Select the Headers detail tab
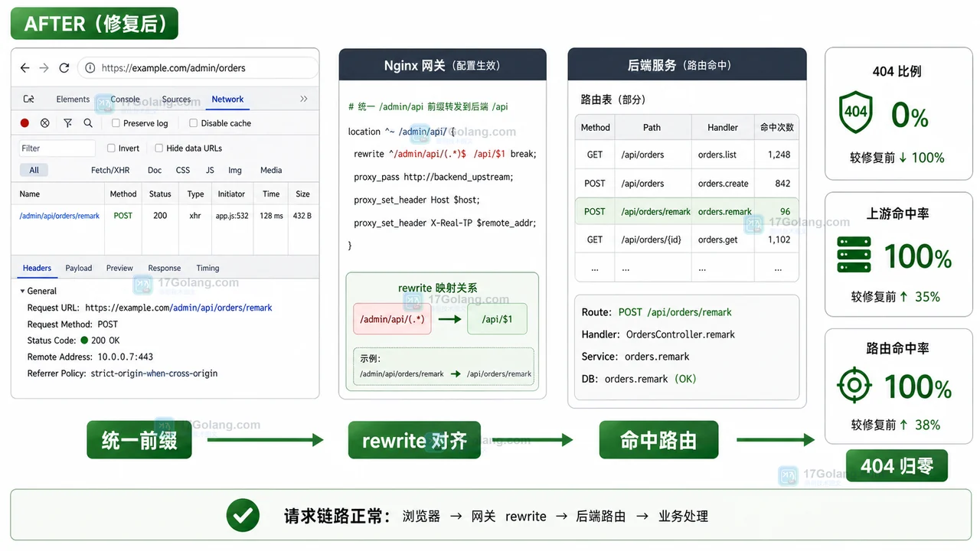Viewport: 980px width, 551px height. click(37, 269)
